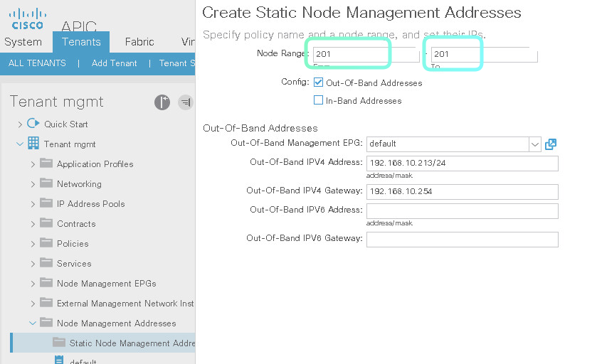Click the Tenant mgmt grid icon
This screenshot has height=364, width=597.
pos(33,144)
